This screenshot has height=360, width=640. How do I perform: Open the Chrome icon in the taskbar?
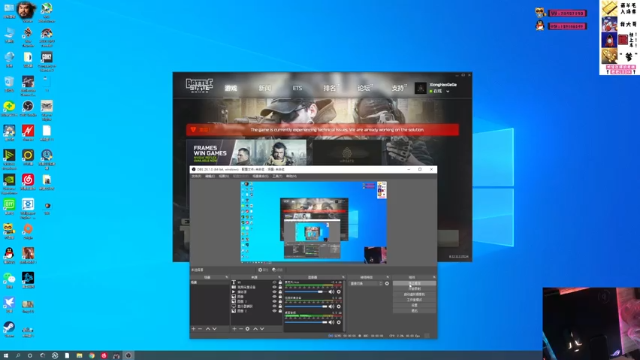pos(92,356)
